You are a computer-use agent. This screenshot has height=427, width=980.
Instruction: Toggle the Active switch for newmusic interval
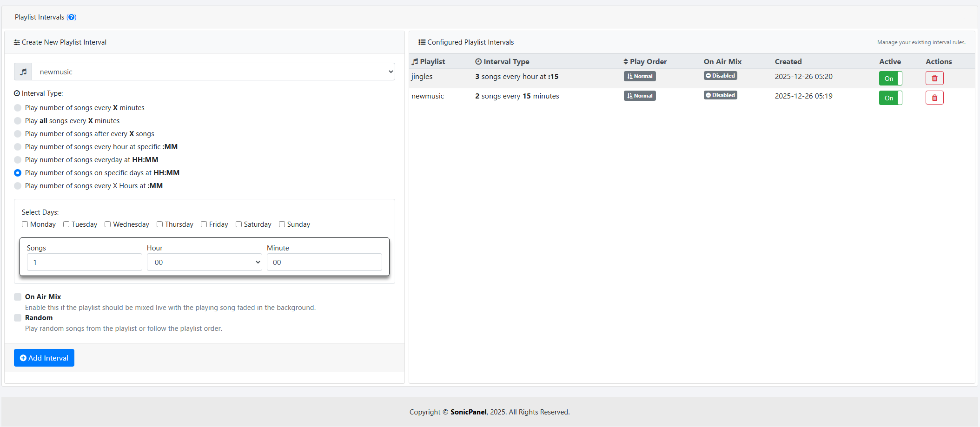coord(890,98)
